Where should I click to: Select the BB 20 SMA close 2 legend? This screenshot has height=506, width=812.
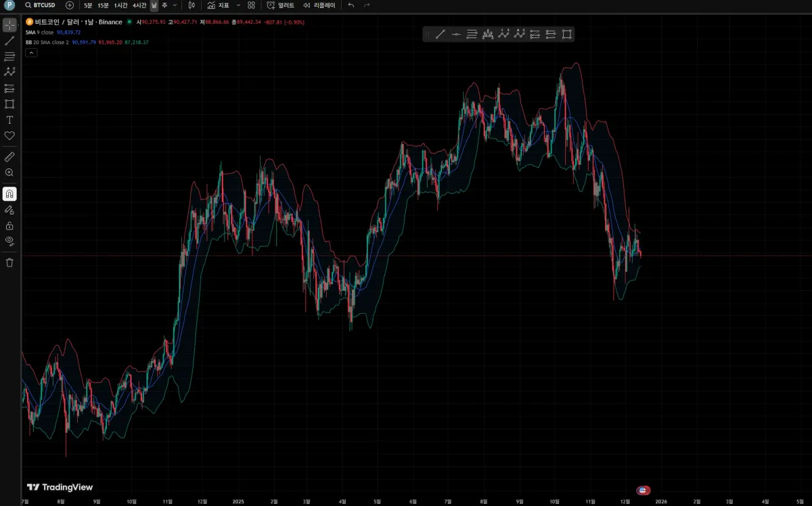pyautogui.click(x=47, y=42)
